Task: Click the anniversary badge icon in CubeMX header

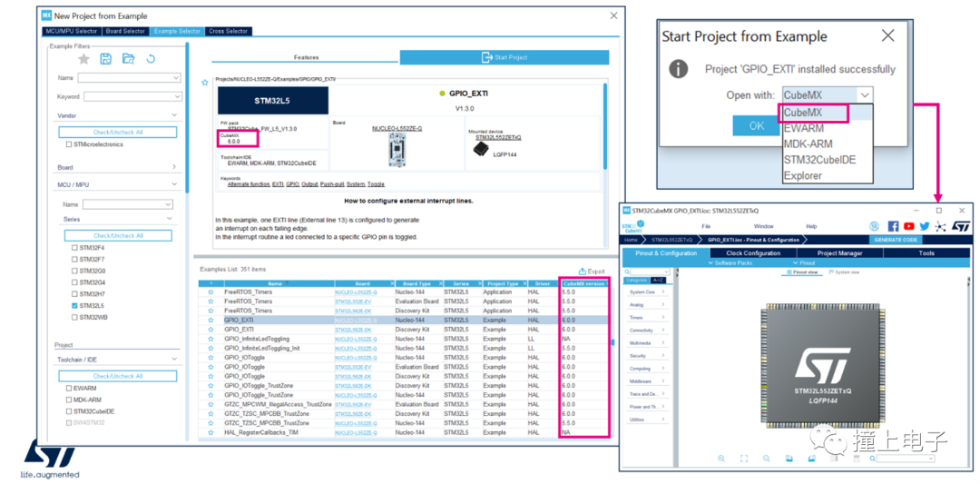Action: tap(877, 226)
